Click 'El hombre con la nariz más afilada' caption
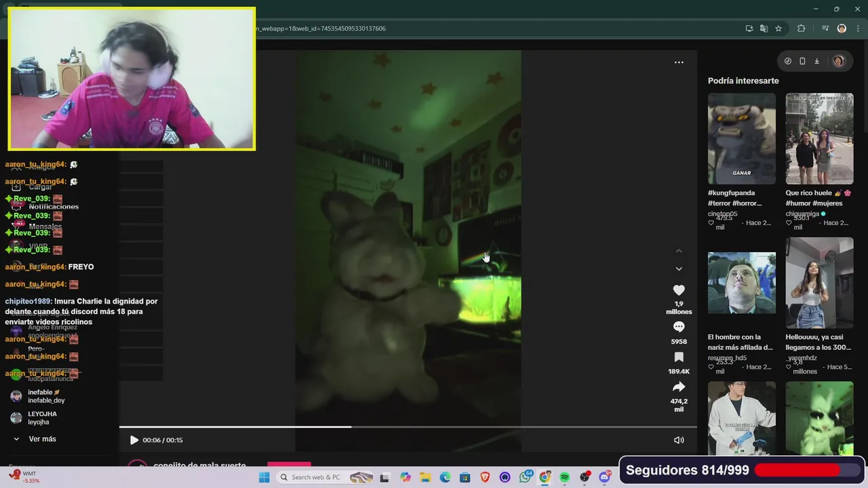The width and height of the screenshot is (868, 488). point(741,342)
